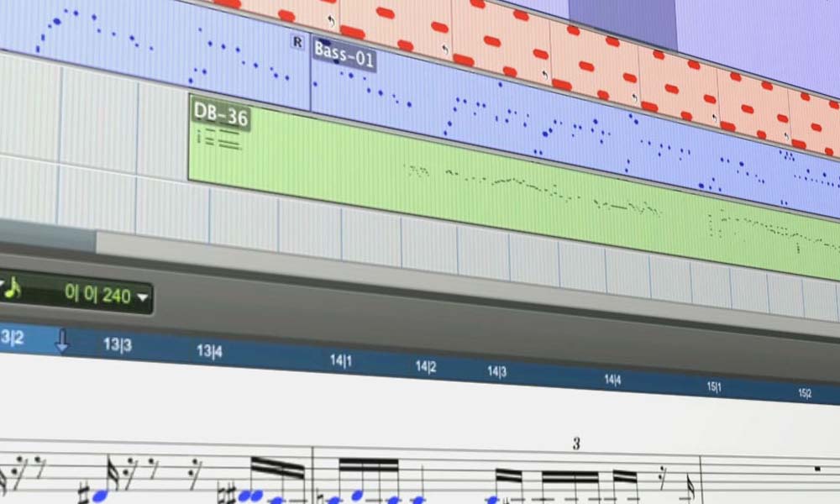Open the dropdown arrow next to 0|0|240
The height and width of the screenshot is (504, 840).
coord(143,297)
